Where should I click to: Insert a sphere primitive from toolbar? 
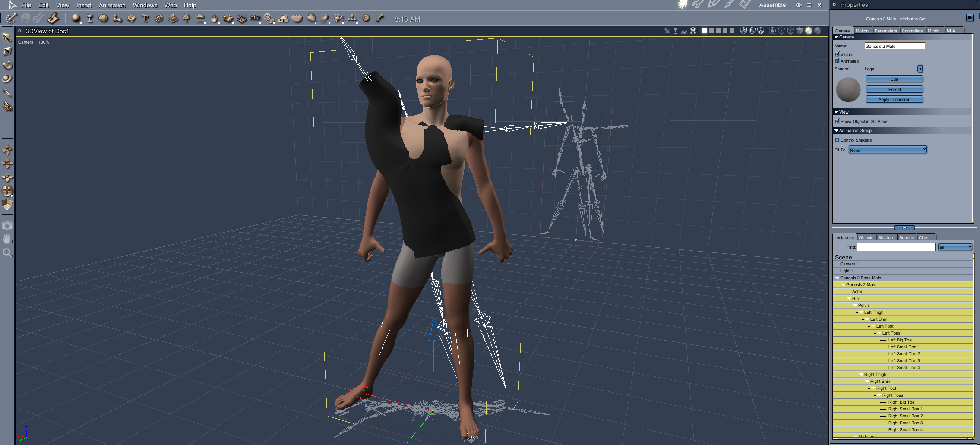coord(76,18)
